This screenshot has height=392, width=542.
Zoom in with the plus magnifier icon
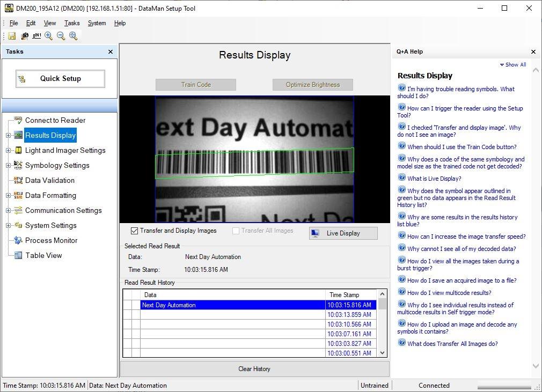click(x=49, y=36)
